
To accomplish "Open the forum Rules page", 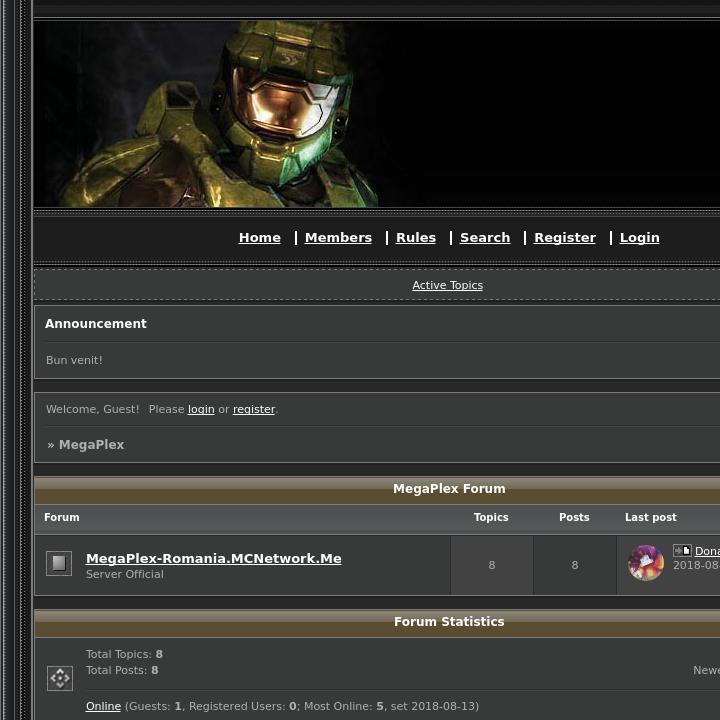I will coord(415,238).
